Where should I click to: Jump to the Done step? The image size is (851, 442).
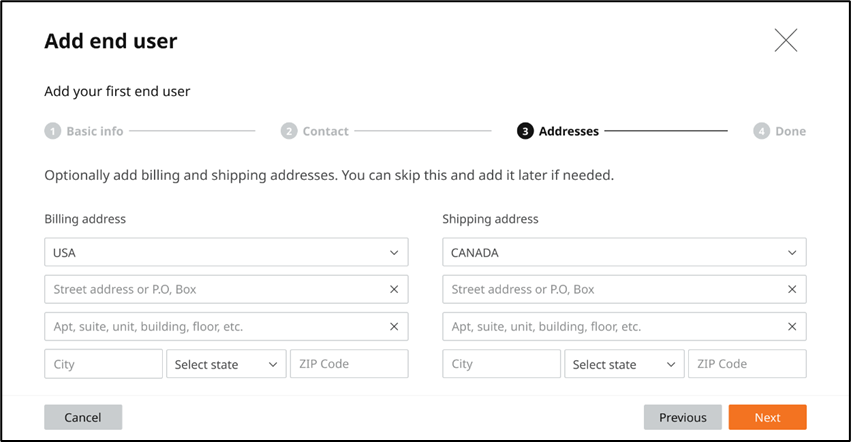tap(780, 131)
